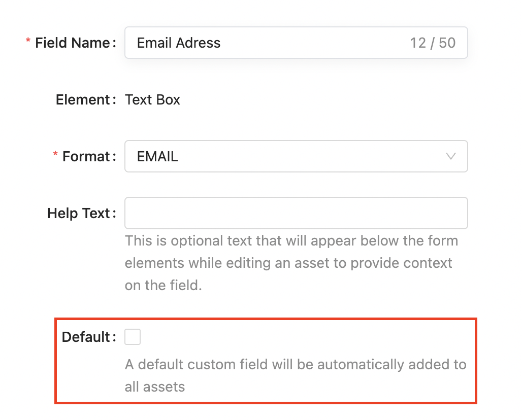Click "on the field." in help description
This screenshot has height=420, width=522.
pos(164,286)
